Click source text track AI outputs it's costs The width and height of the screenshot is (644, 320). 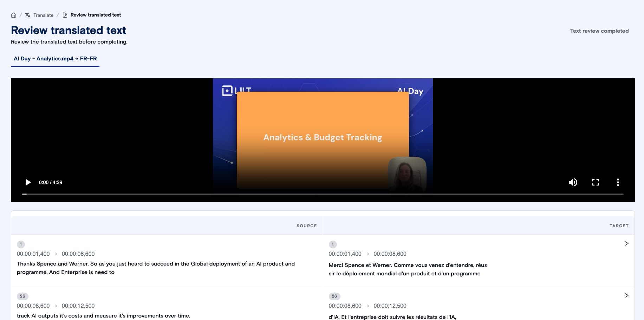(x=103, y=316)
